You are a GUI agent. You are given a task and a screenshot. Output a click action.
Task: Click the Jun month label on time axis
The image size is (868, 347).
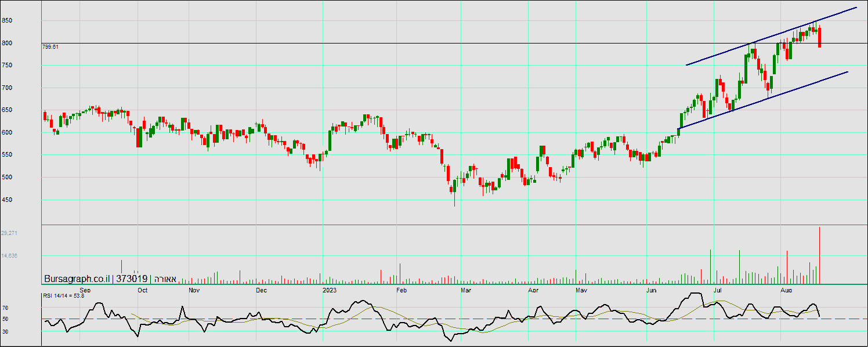point(652,289)
